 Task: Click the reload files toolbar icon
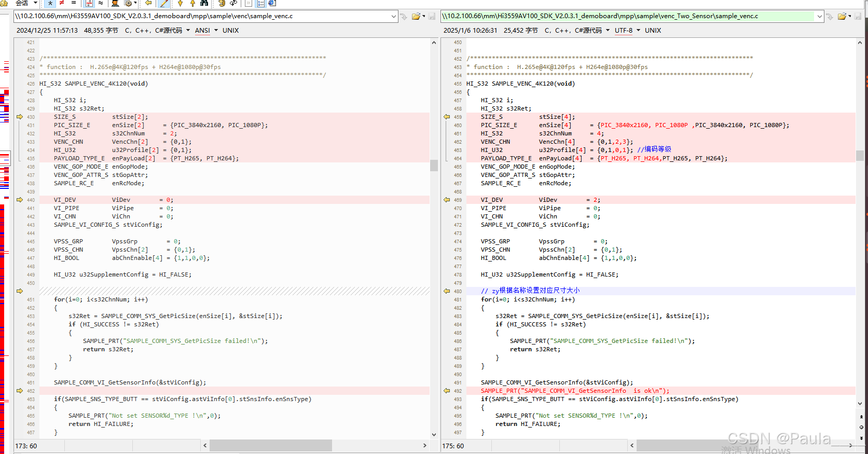click(x=233, y=3)
